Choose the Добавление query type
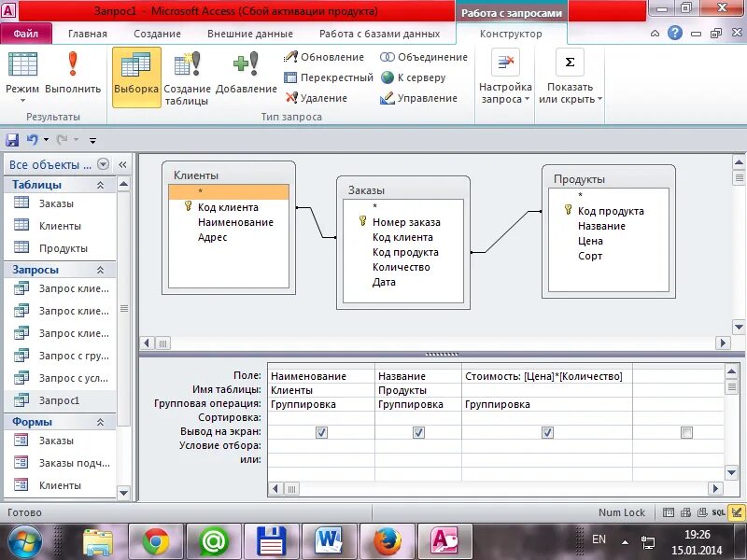Screen dimensions: 747x560 (247, 73)
